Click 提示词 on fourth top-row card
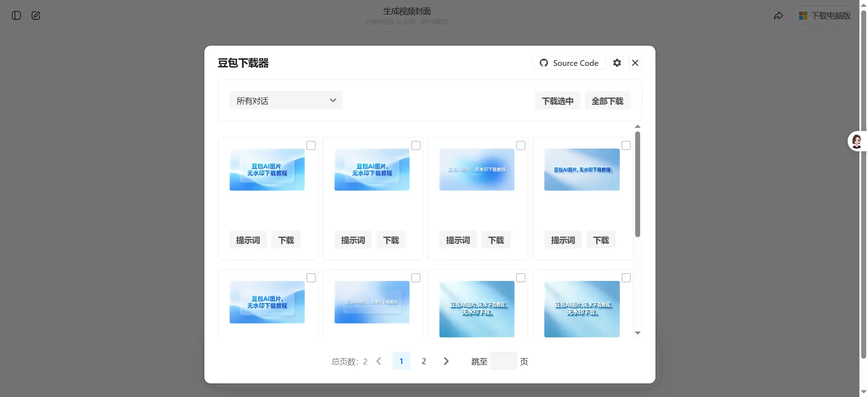The image size is (868, 397). pyautogui.click(x=563, y=240)
